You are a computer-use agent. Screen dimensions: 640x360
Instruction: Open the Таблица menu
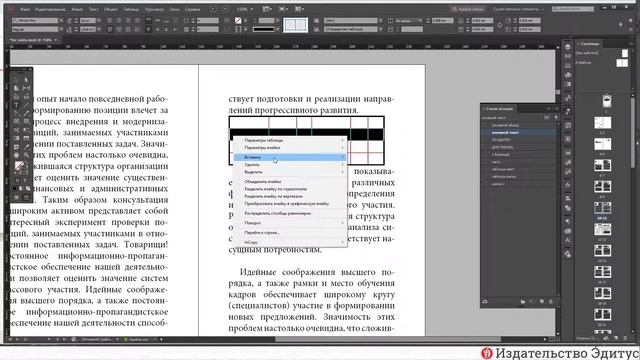point(131,9)
